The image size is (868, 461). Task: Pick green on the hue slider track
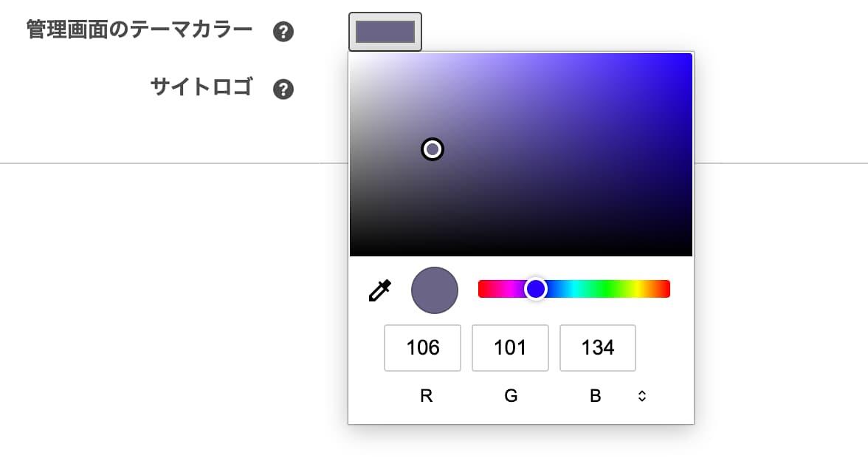coord(605,289)
